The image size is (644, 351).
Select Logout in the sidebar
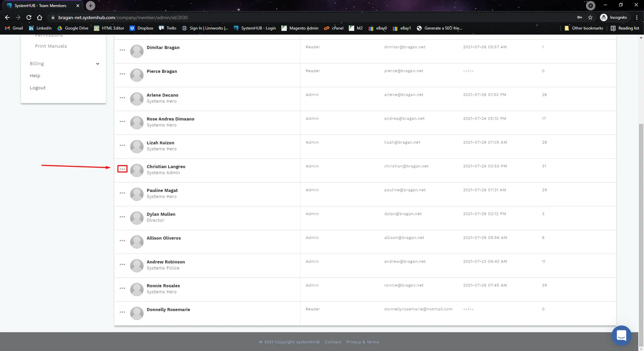point(37,88)
